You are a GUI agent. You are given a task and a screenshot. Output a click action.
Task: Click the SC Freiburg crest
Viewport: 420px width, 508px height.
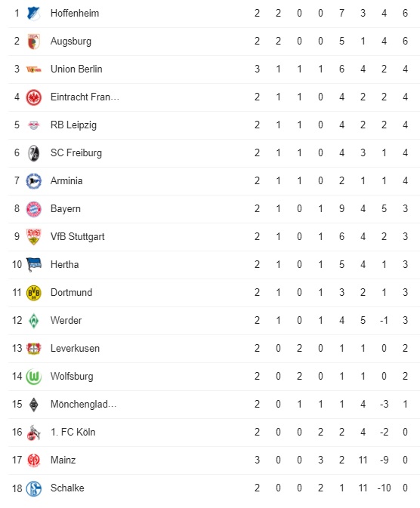pyautogui.click(x=33, y=153)
